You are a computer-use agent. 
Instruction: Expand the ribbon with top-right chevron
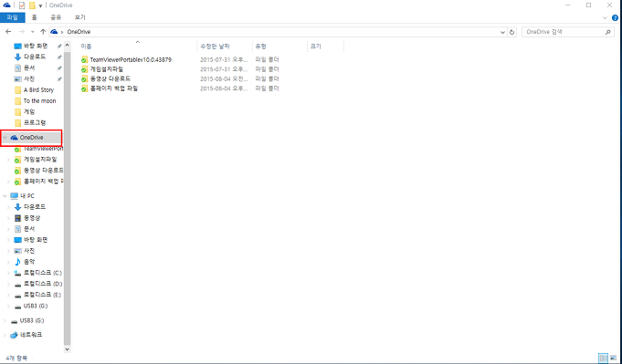(605, 18)
